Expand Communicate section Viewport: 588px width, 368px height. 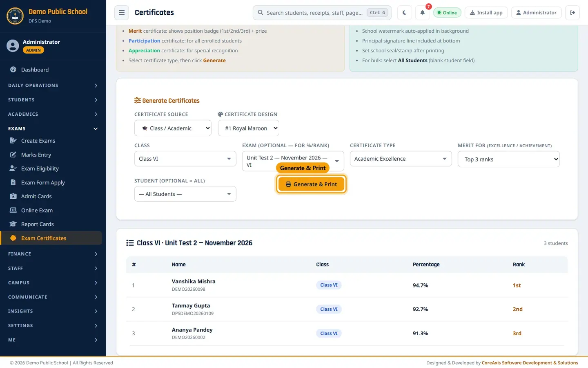(53, 297)
